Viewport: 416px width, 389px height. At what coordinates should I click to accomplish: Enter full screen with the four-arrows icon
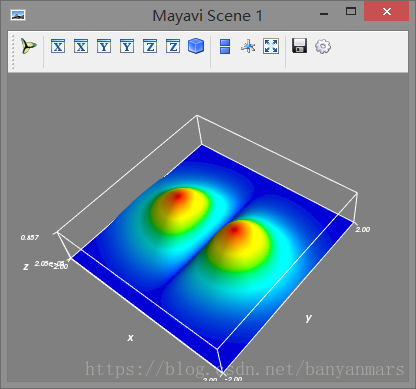(271, 46)
